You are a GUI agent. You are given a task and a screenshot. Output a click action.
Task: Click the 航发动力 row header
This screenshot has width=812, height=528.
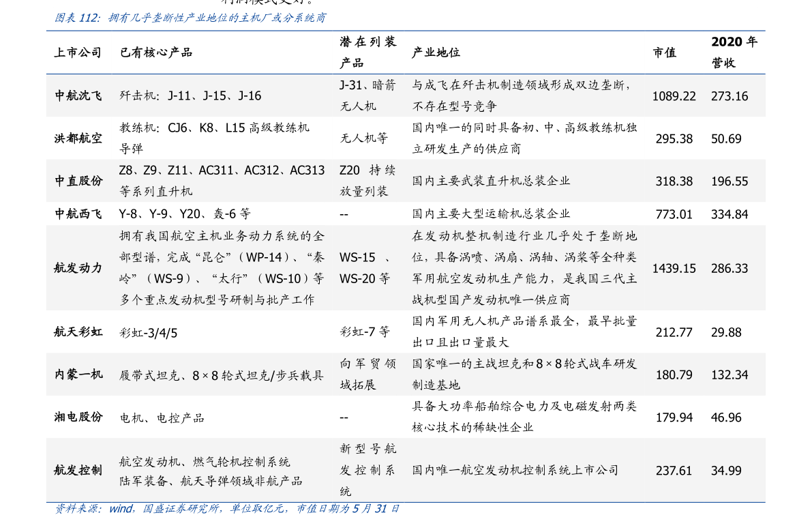(78, 268)
